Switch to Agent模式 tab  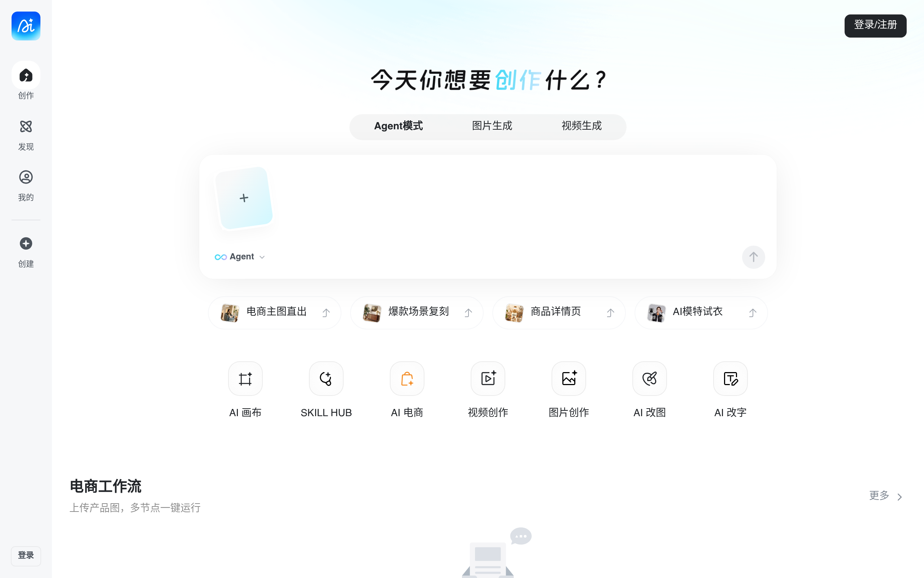[398, 126]
